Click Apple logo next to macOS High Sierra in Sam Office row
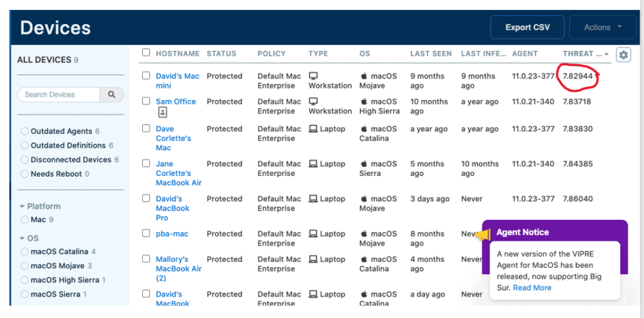This screenshot has width=644, height=318. pyautogui.click(x=364, y=101)
